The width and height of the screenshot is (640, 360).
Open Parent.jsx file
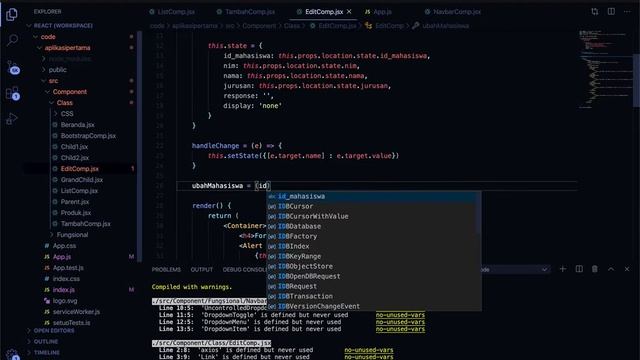tap(75, 202)
